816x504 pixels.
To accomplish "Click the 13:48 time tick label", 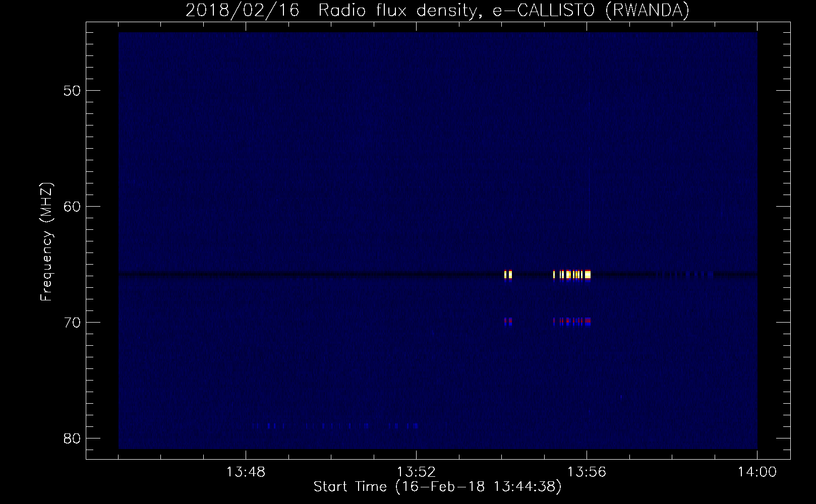I will tap(246, 472).
